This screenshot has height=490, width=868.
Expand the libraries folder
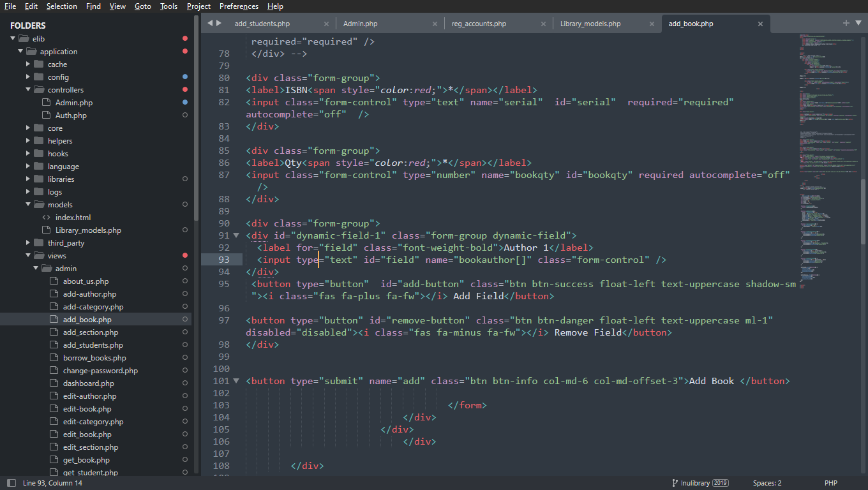(28, 179)
